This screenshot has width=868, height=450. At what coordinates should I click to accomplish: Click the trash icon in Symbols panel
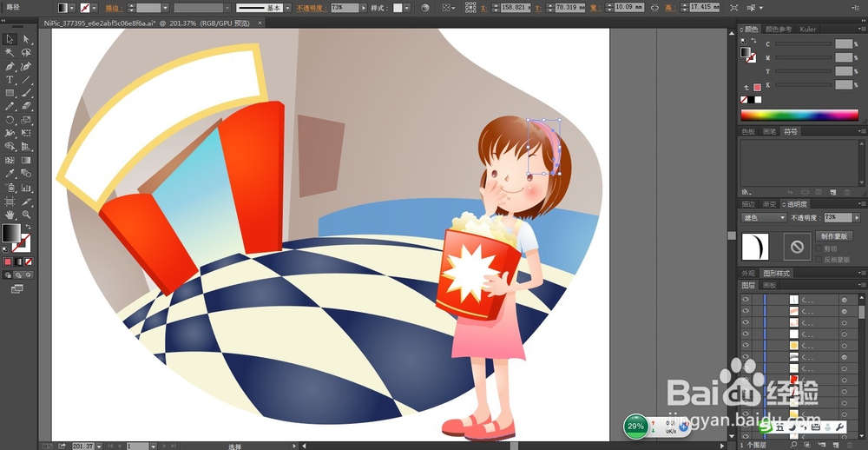click(846, 192)
